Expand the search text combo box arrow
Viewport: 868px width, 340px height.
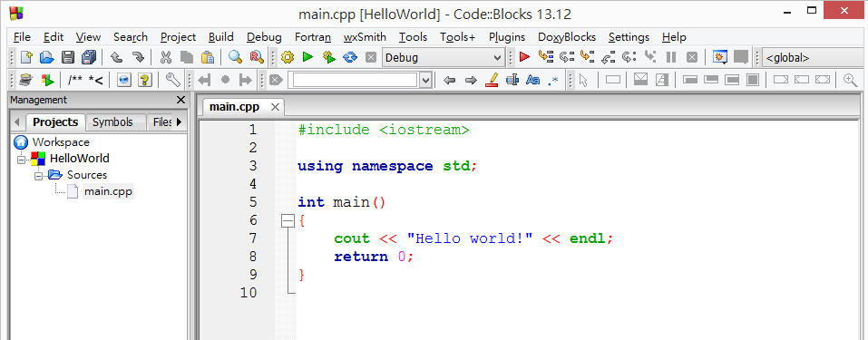click(425, 81)
